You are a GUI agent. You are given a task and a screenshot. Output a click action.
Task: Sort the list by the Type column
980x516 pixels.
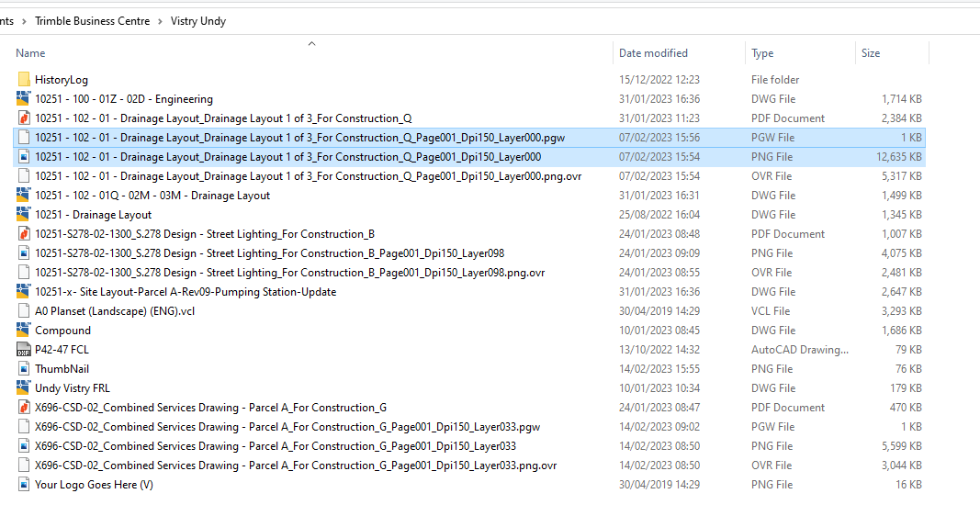[x=762, y=53]
